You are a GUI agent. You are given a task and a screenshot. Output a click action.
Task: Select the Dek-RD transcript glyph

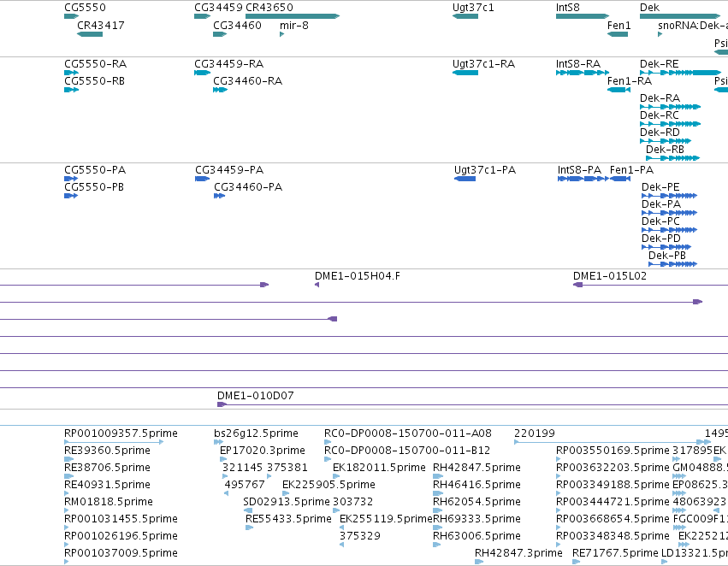coord(666,141)
